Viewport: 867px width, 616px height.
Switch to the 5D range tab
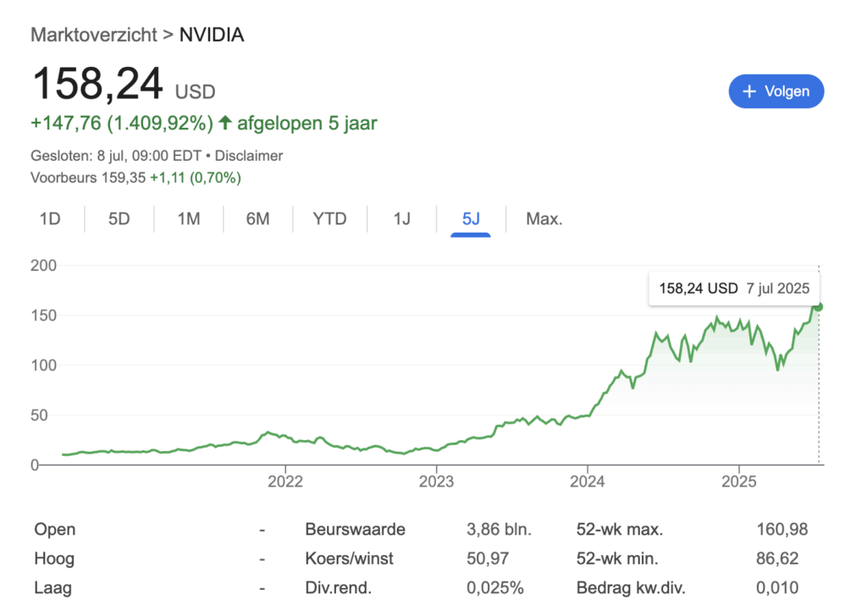point(119,219)
